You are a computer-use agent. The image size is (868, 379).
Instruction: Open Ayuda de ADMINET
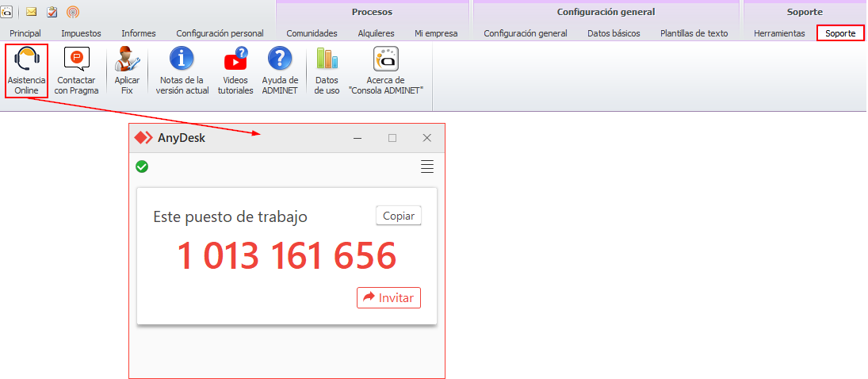[280, 71]
